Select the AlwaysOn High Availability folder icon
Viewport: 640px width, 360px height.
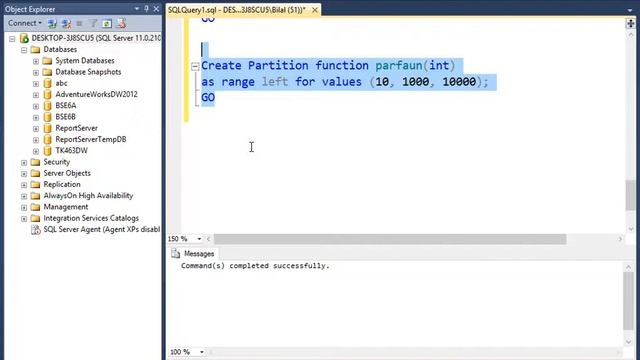point(36,196)
